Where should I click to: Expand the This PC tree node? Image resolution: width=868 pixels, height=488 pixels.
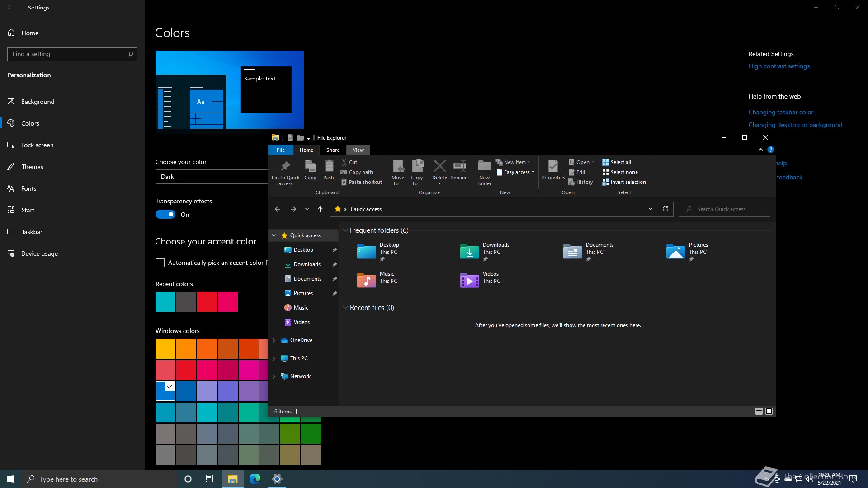pos(274,358)
